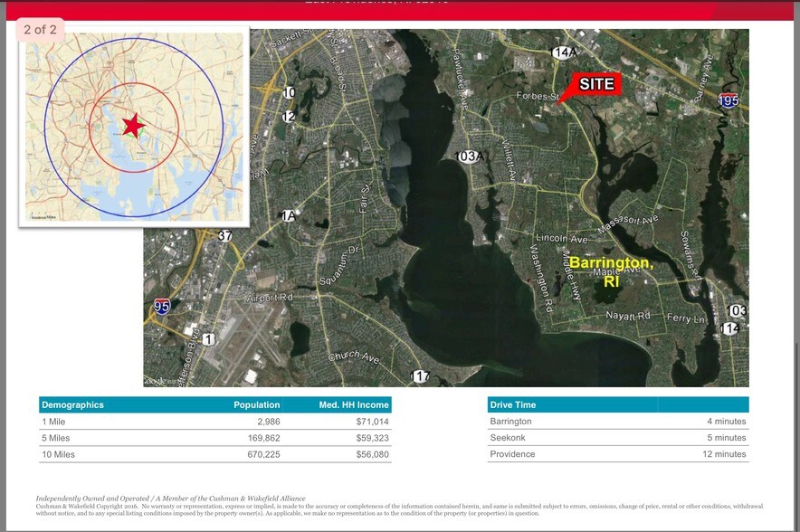Click the Route 117 marker on map

420,376
